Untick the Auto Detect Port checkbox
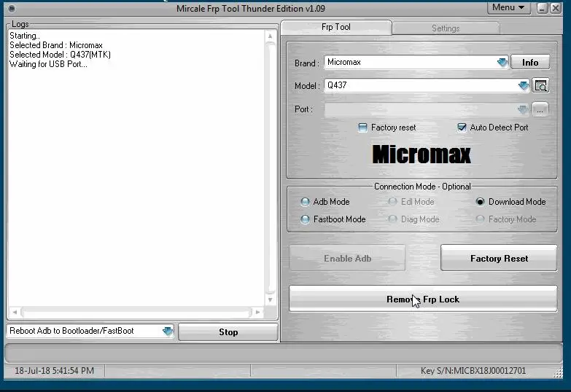571x392 pixels. pos(462,128)
